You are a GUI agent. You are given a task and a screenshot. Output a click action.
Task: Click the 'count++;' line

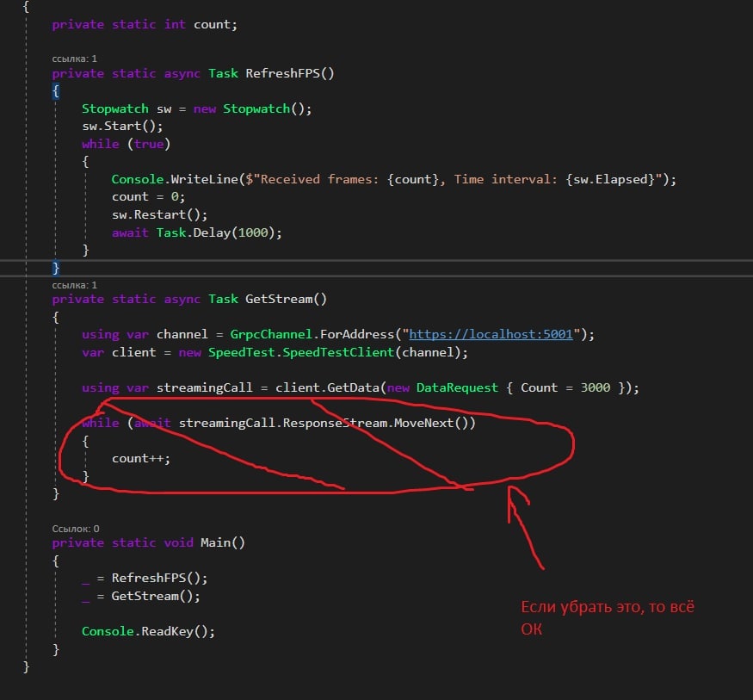[x=141, y=458]
